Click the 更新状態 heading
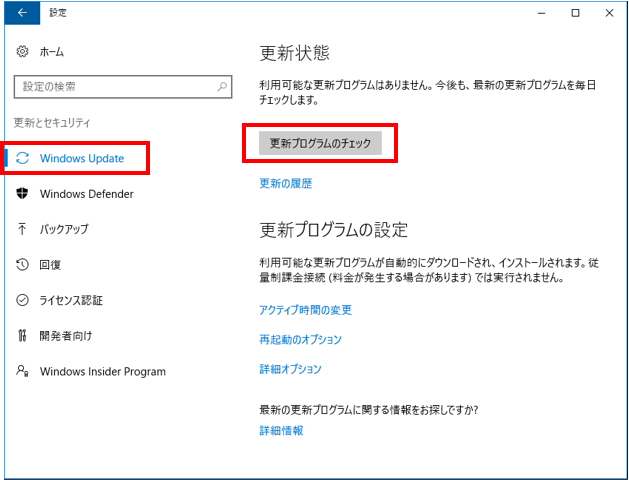629x480 pixels. pos(294,53)
